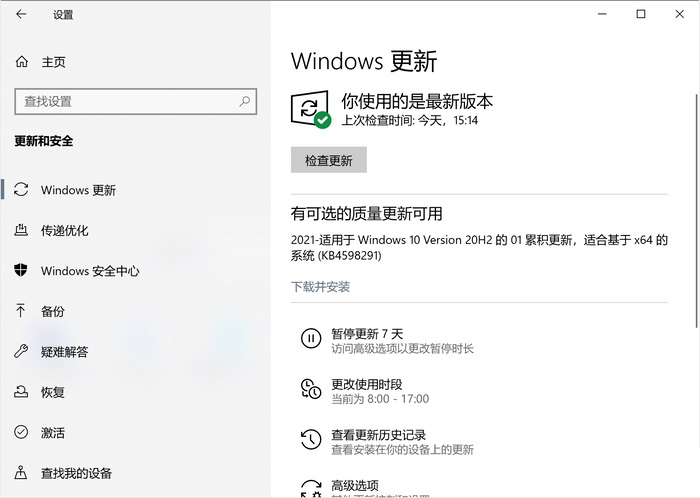
Task: Click the home icon beside 主页
Action: pos(22,62)
